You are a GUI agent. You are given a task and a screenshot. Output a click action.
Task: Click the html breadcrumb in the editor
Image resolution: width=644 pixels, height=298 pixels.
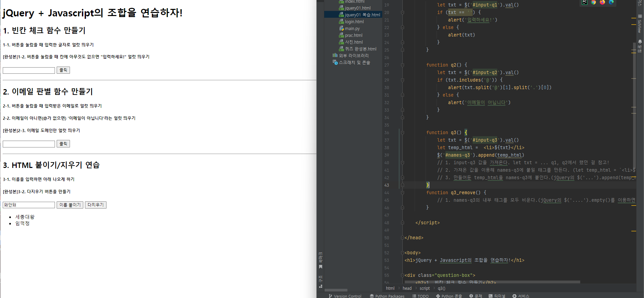click(390, 288)
